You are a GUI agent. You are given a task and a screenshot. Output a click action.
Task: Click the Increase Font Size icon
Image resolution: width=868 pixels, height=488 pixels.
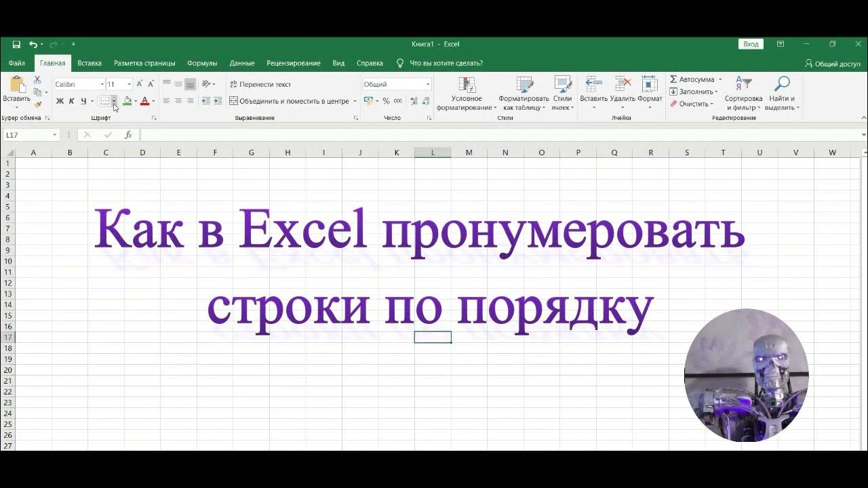tap(140, 84)
